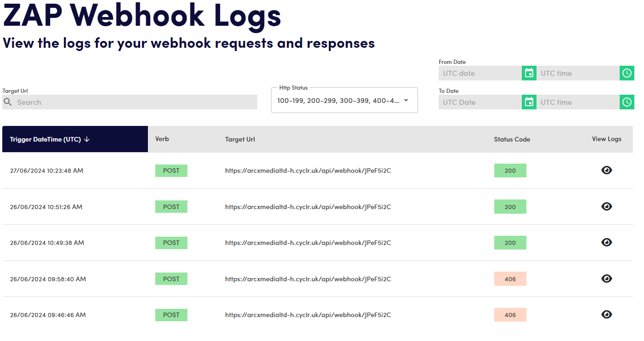Image resolution: width=644 pixels, height=341 pixels.
Task: View logs for 26/06/2024 10:51:26 AM entry
Action: tap(606, 207)
